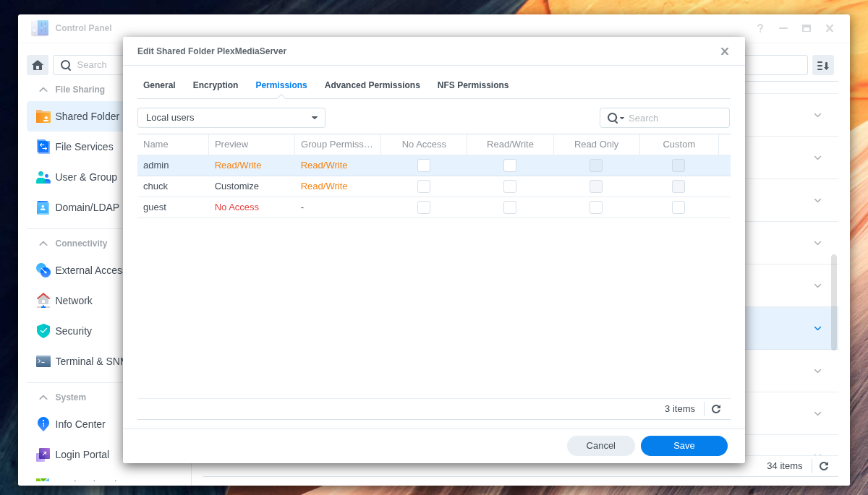Check Read Only for chuck

pyautogui.click(x=596, y=186)
